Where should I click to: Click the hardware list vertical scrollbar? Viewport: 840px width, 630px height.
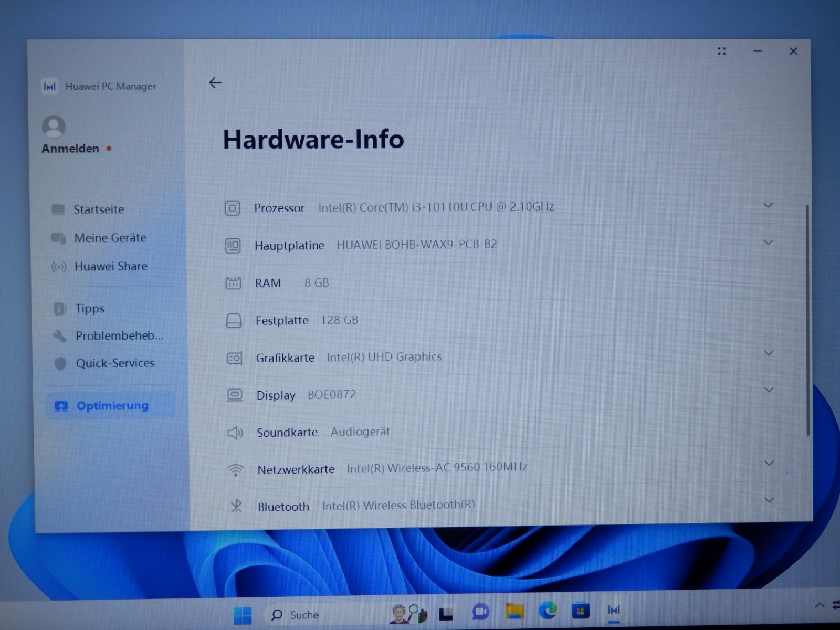coord(807,320)
